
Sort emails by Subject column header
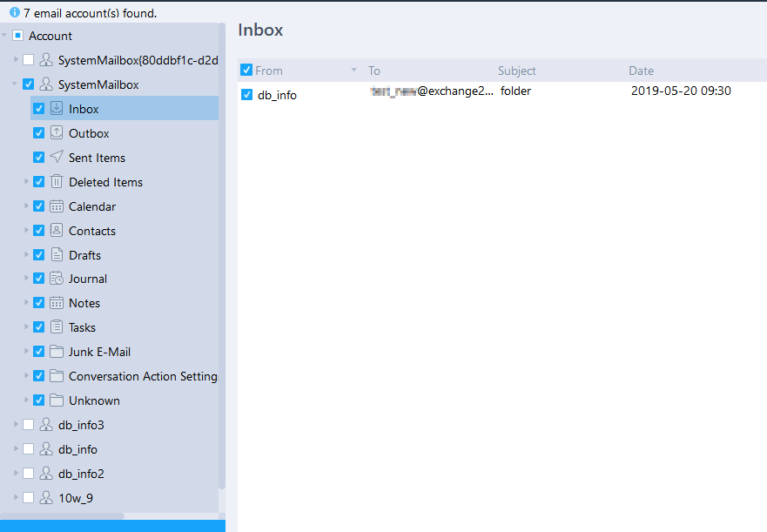[x=517, y=71]
